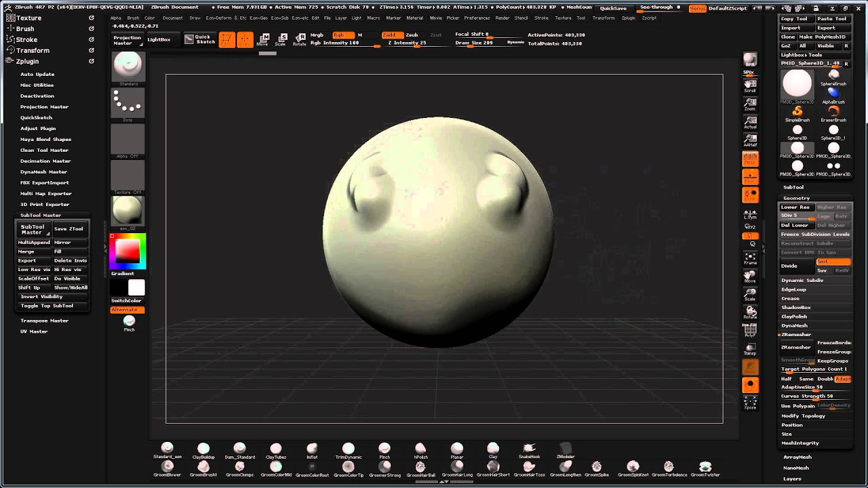Select the GroomSpike brush
The height and width of the screenshot is (488, 868).
(x=597, y=468)
